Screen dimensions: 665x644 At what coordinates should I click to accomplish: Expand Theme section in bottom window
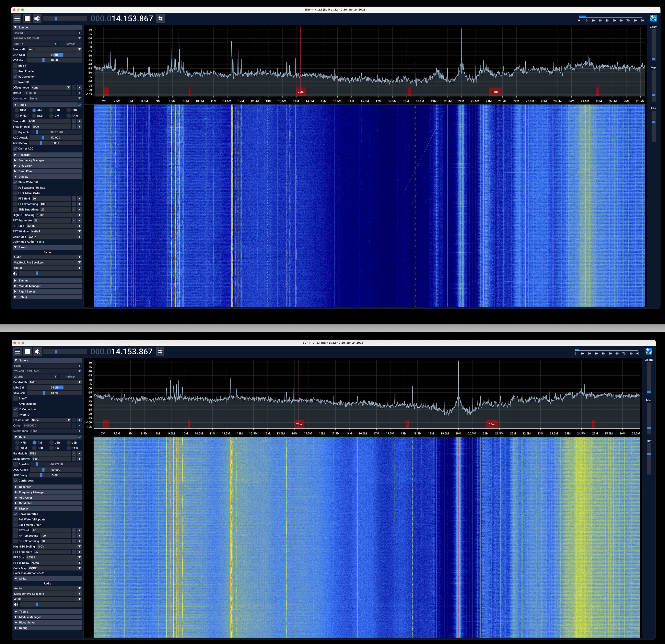(47, 611)
